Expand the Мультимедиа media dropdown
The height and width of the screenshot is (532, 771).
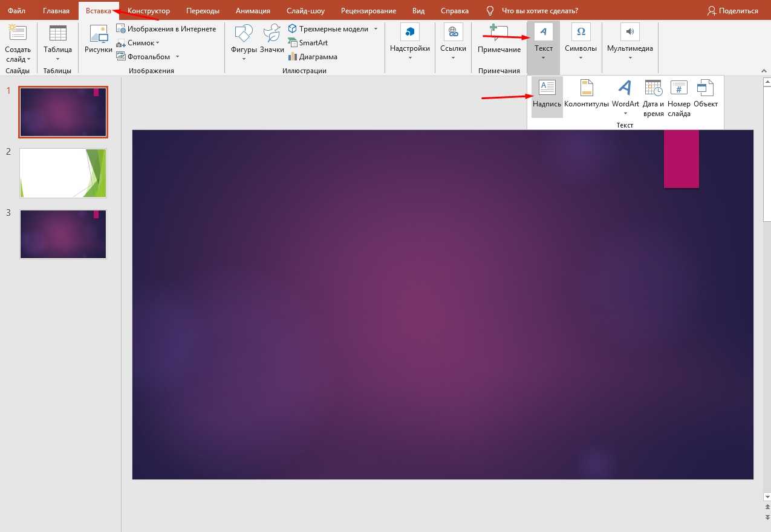629,59
